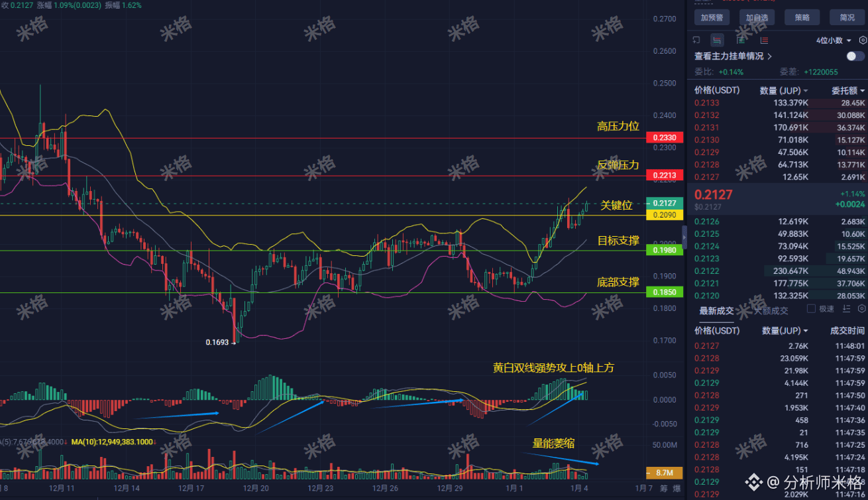
Task: Select the 最新成交 tab
Action: (x=718, y=310)
